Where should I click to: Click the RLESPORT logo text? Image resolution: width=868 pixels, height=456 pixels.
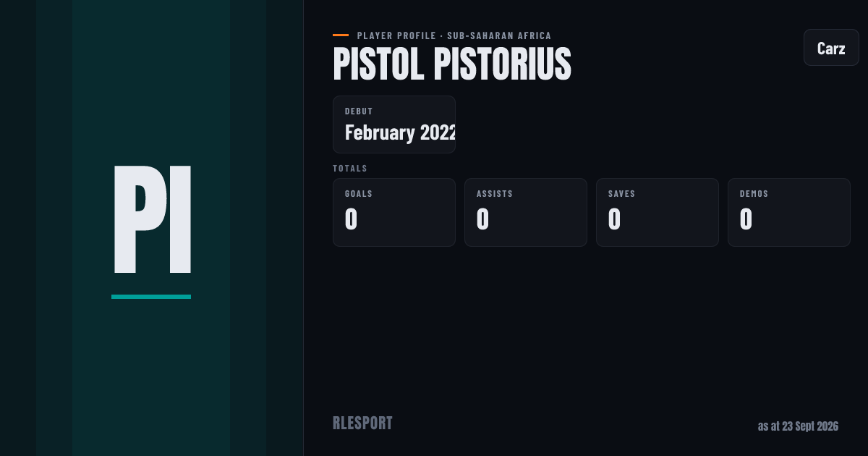(362, 423)
